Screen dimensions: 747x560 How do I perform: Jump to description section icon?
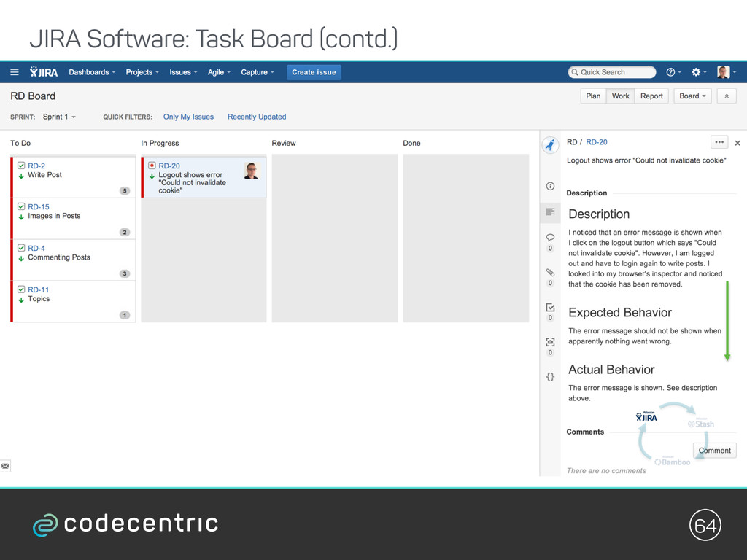click(550, 212)
